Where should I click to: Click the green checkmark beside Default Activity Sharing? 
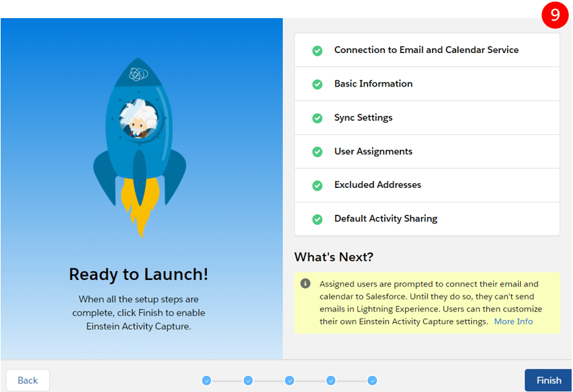(x=317, y=219)
